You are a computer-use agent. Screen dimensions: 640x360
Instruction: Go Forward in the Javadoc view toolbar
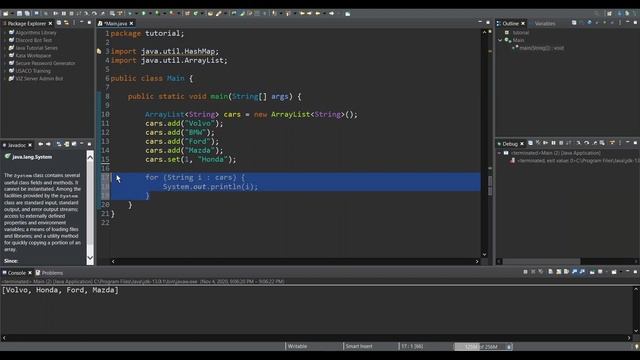point(48,144)
